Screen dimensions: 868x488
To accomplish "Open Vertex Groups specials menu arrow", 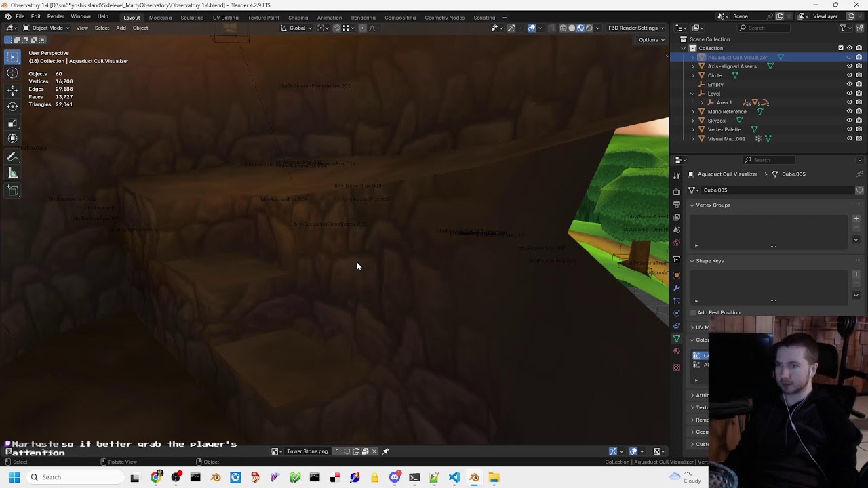I will click(856, 239).
